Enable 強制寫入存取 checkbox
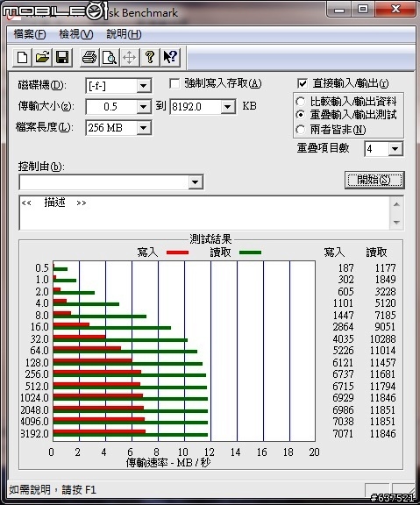 [x=174, y=84]
